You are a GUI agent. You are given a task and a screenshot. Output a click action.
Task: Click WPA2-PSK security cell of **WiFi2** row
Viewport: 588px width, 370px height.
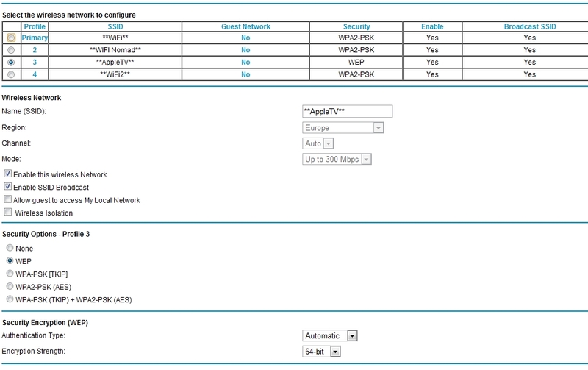(x=356, y=74)
